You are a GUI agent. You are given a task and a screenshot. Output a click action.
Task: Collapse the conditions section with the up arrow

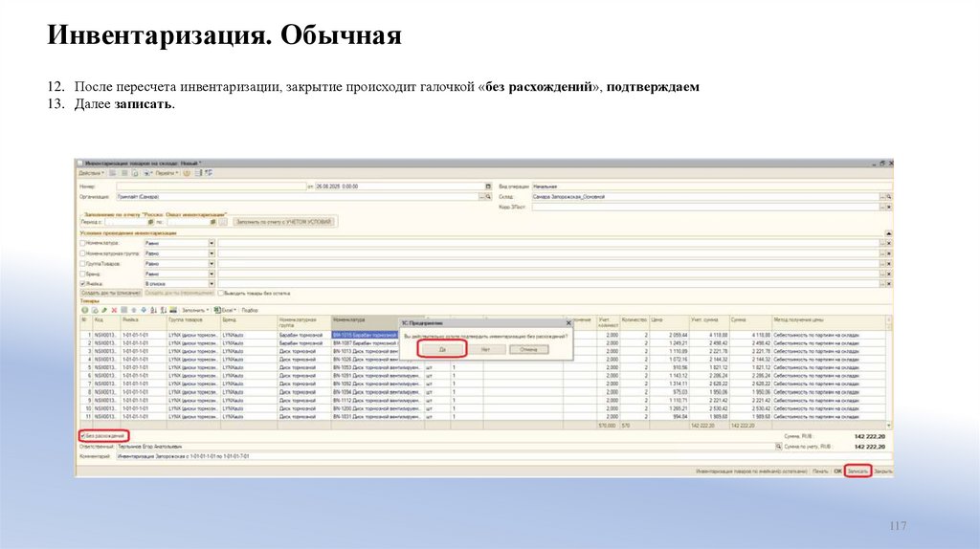pyautogui.click(x=888, y=233)
